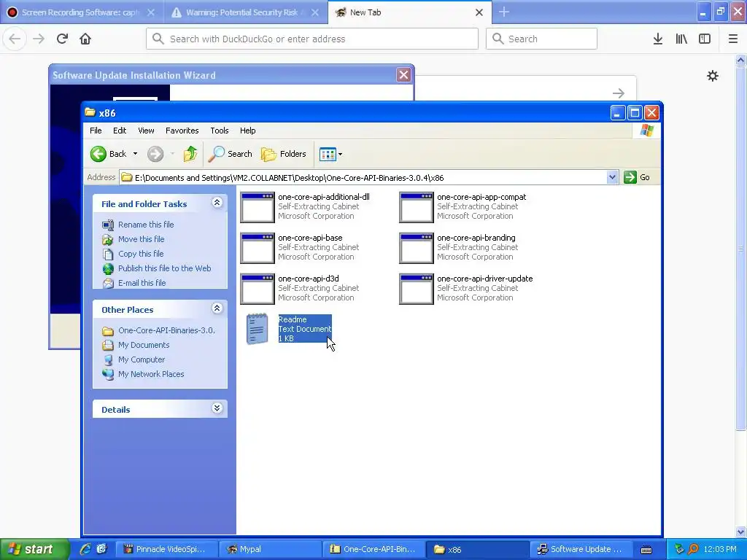Screen dimensions: 747x560
Task: Open My Documents in Other Places
Action: point(144,345)
